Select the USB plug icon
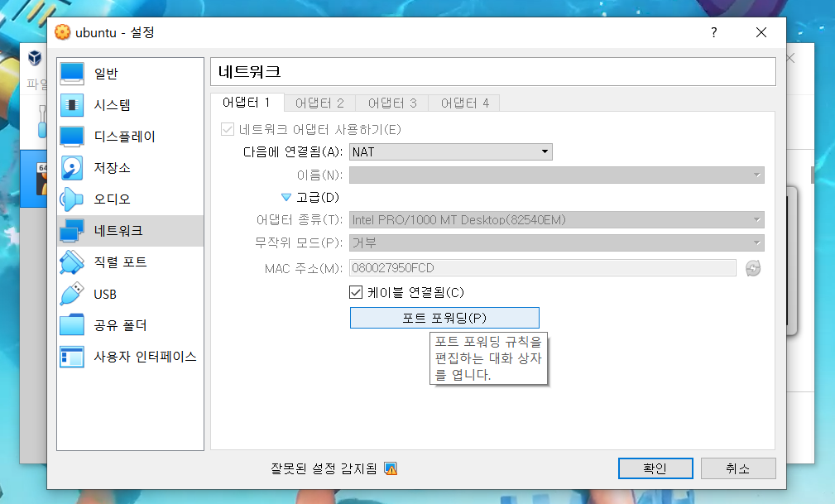The width and height of the screenshot is (835, 504). pyautogui.click(x=72, y=294)
